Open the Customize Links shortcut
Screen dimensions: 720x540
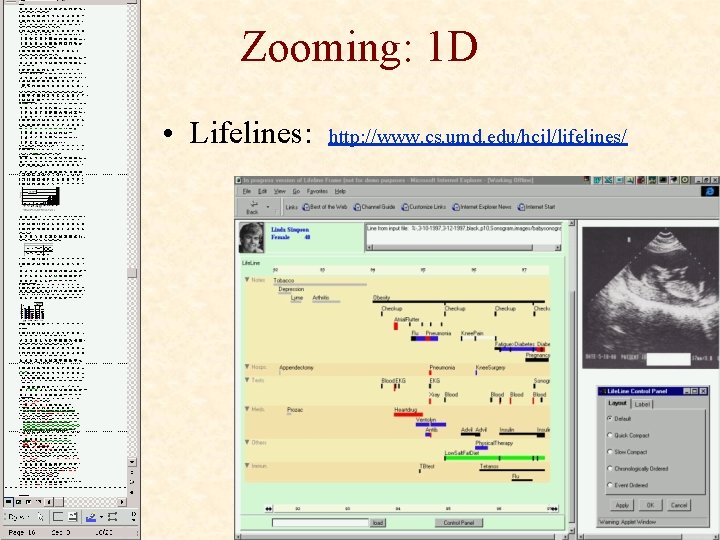423,207
